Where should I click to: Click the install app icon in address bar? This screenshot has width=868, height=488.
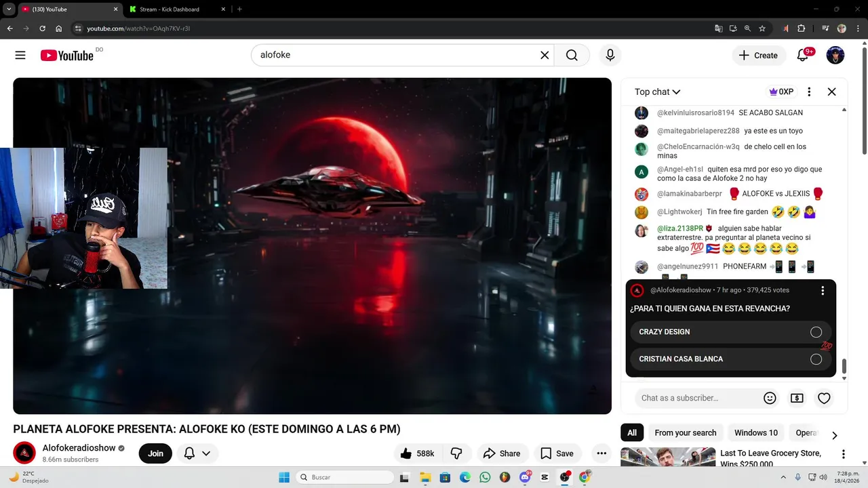click(x=733, y=28)
